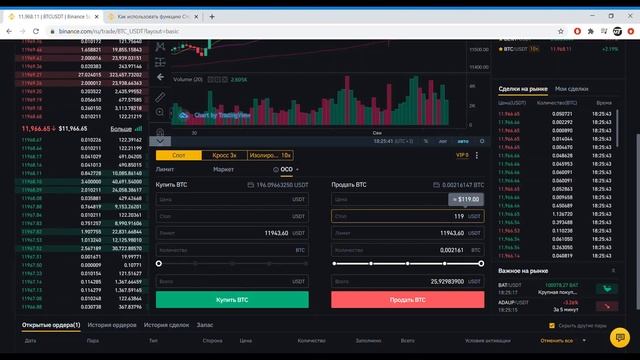Open chart settings gear next to авто

pyautogui.click(x=482, y=141)
